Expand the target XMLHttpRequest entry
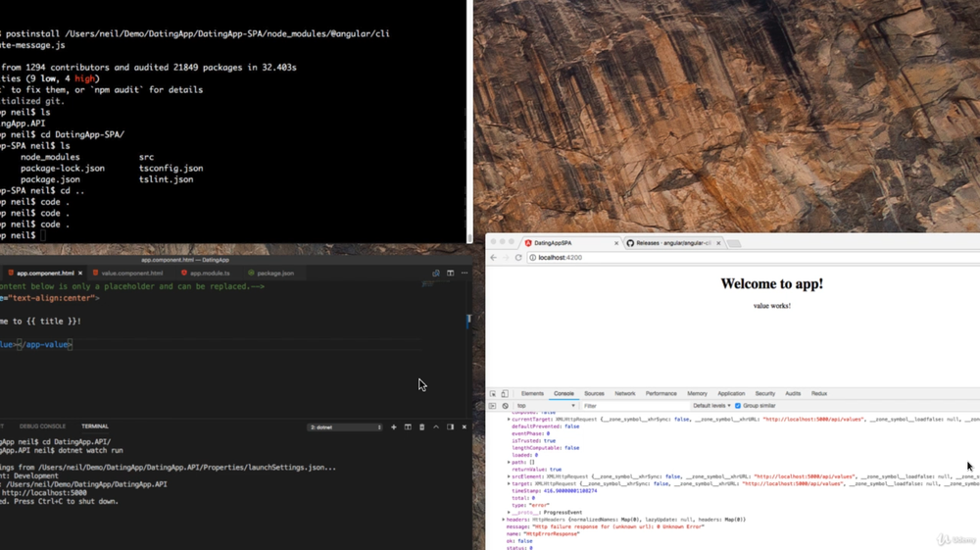980x550 pixels. click(509, 483)
